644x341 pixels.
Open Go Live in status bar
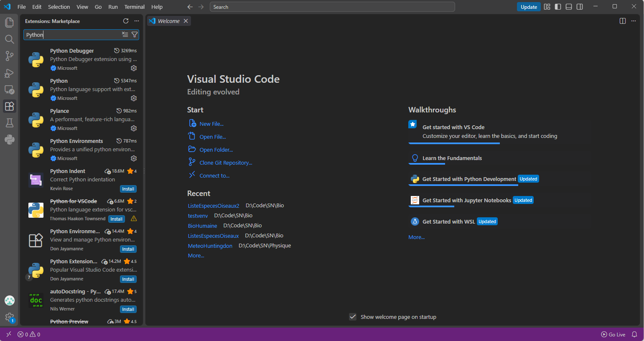click(613, 334)
